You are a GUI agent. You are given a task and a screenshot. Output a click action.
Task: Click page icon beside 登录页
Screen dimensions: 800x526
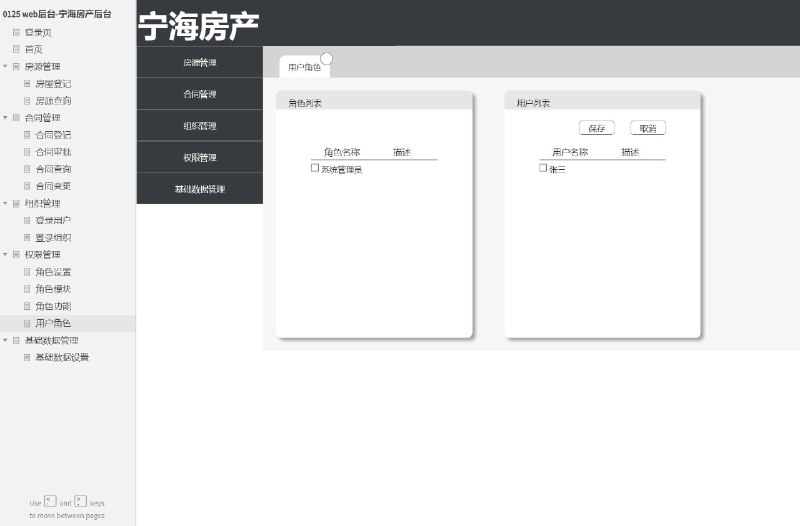click(x=16, y=32)
